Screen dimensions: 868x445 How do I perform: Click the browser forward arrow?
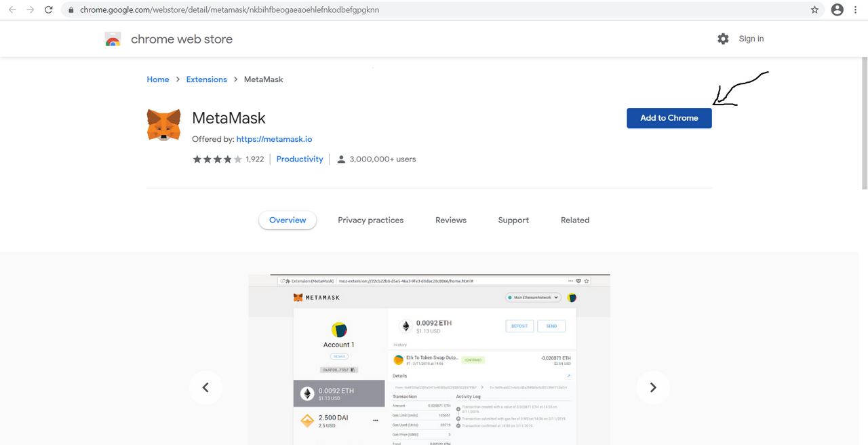pos(31,10)
